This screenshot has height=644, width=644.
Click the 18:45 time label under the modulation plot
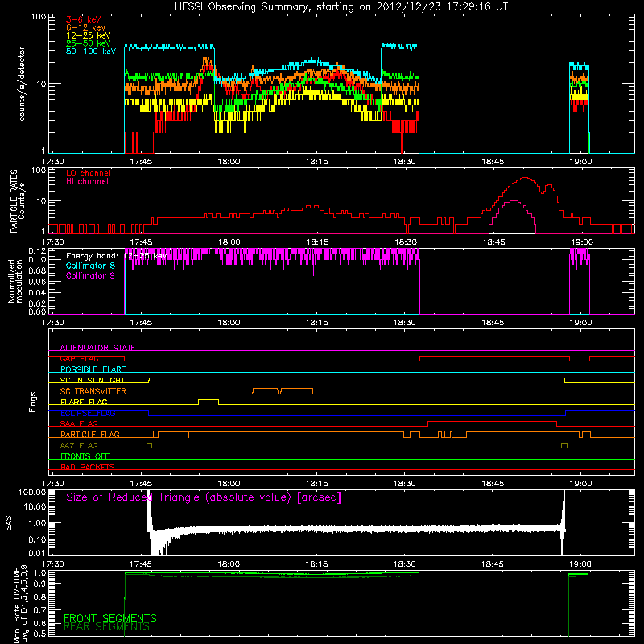pos(493,323)
